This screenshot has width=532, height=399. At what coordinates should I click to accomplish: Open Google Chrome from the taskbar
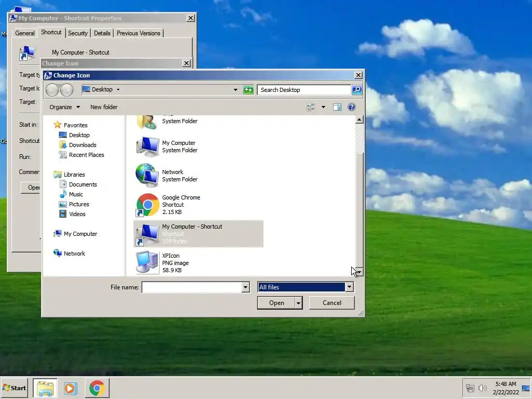click(x=97, y=388)
